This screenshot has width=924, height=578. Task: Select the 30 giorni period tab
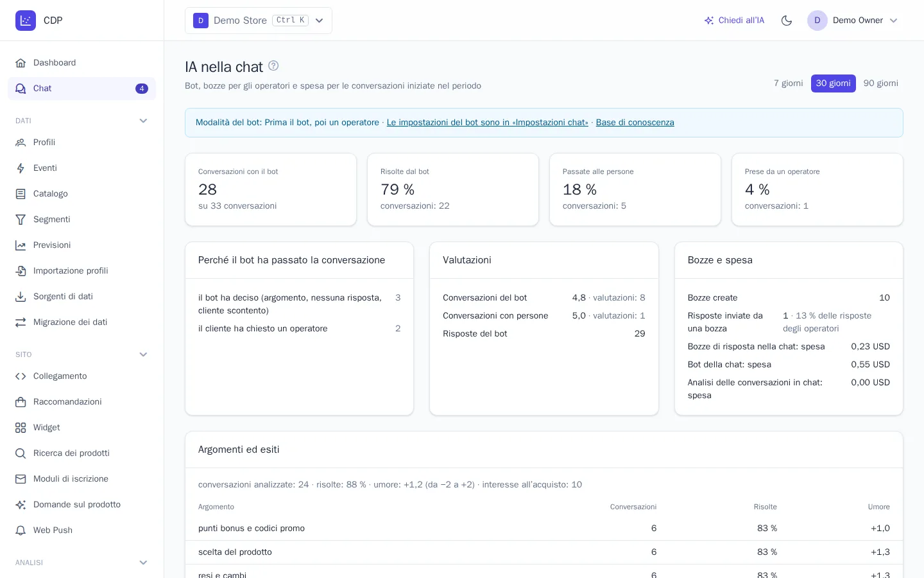[x=834, y=83]
